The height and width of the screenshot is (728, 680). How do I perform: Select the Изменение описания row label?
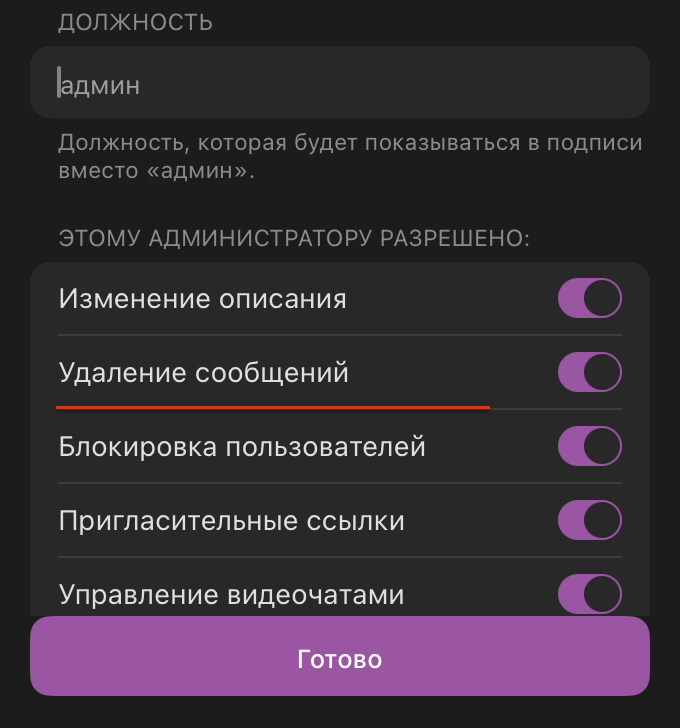point(203,298)
